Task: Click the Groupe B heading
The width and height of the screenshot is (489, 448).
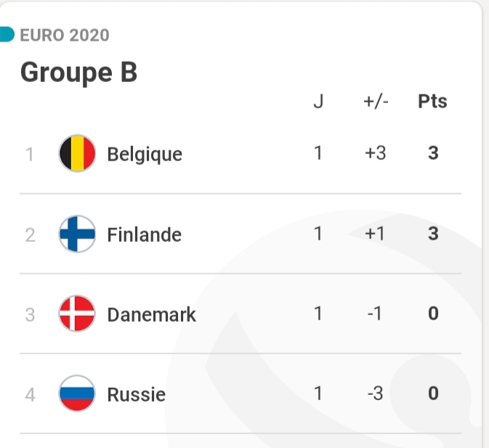Action: (78, 73)
